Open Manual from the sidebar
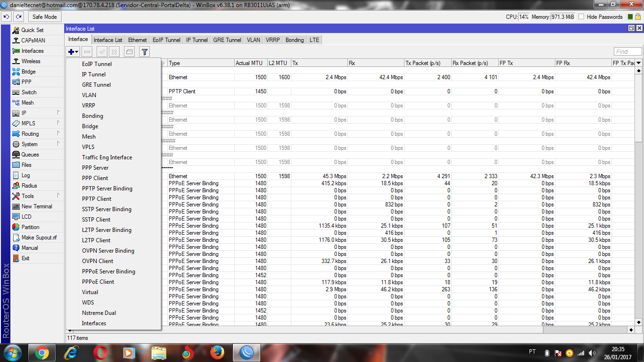 pyautogui.click(x=30, y=248)
